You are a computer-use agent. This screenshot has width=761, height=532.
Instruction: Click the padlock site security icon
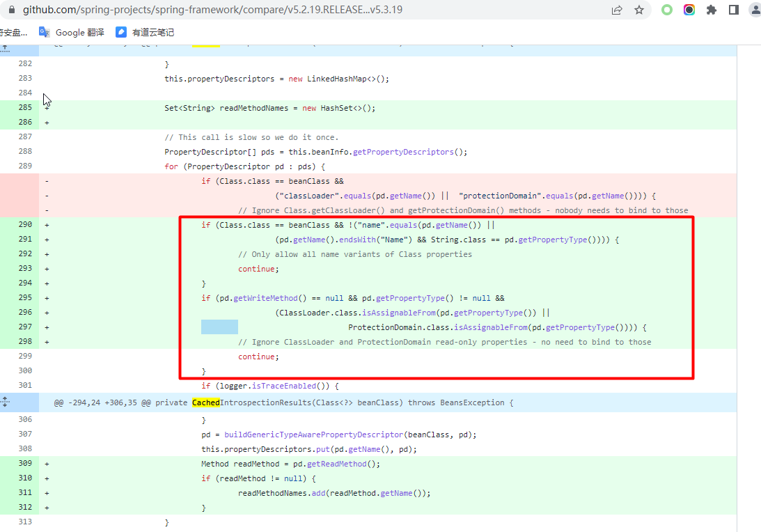click(12, 10)
